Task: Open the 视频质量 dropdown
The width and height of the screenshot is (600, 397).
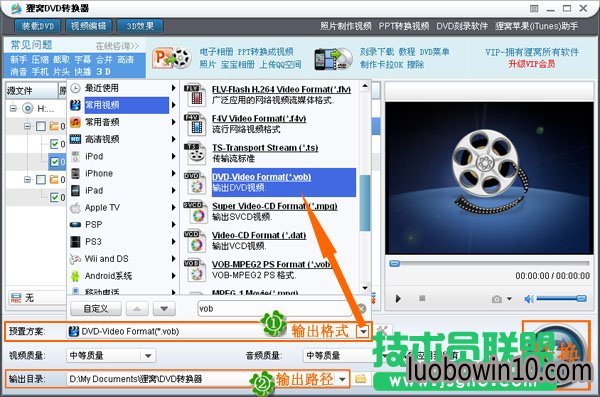Action: click(148, 356)
